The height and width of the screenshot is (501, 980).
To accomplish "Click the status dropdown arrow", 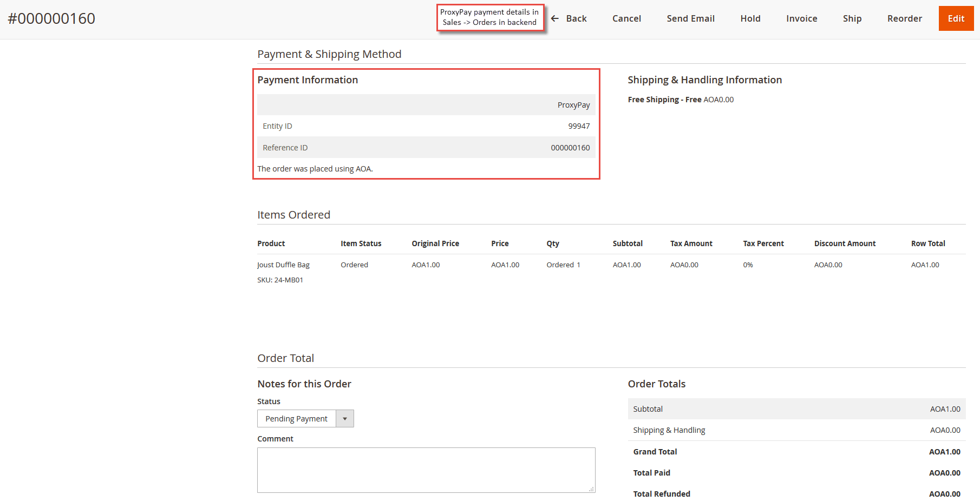I will point(345,419).
